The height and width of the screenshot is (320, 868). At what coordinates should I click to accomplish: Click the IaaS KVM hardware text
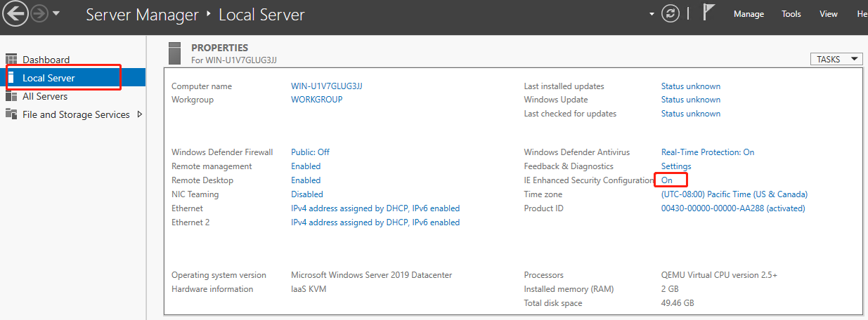click(309, 289)
